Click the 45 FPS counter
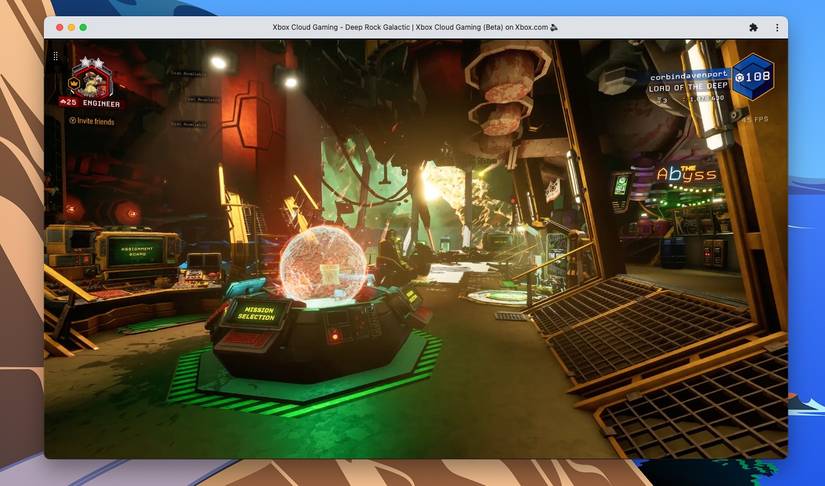The image size is (825, 486). [x=754, y=119]
